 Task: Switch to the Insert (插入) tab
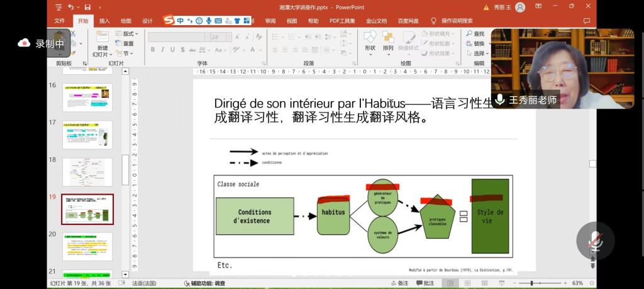(104, 21)
